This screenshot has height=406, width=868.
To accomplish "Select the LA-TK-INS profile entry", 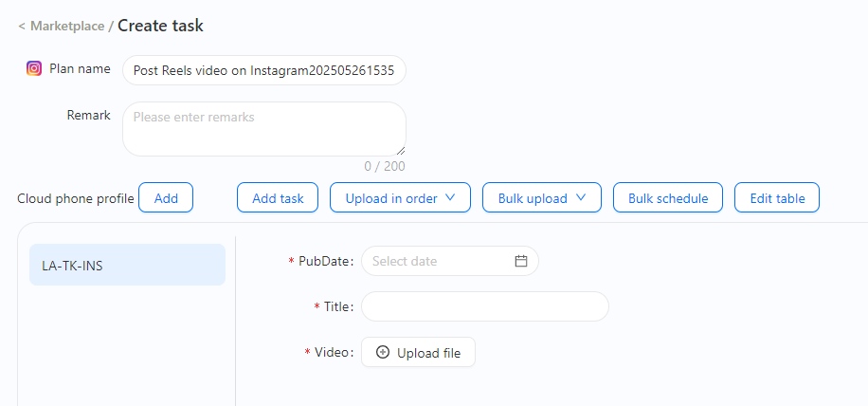I will (x=127, y=265).
